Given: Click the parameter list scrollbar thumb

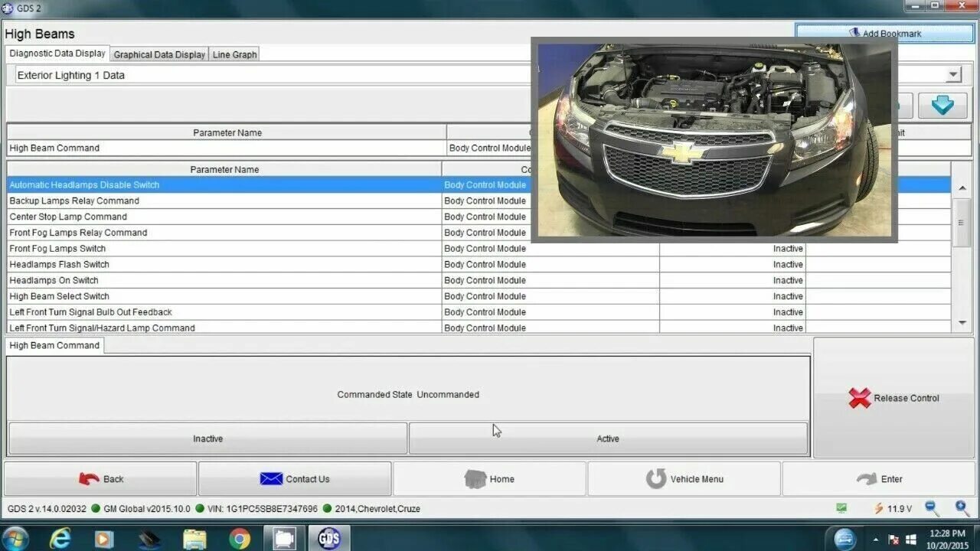Looking at the screenshot, I should point(962,223).
